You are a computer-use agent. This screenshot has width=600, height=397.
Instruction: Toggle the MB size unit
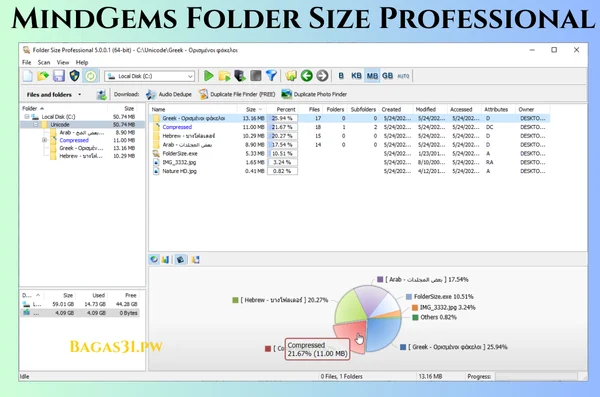pos(372,76)
